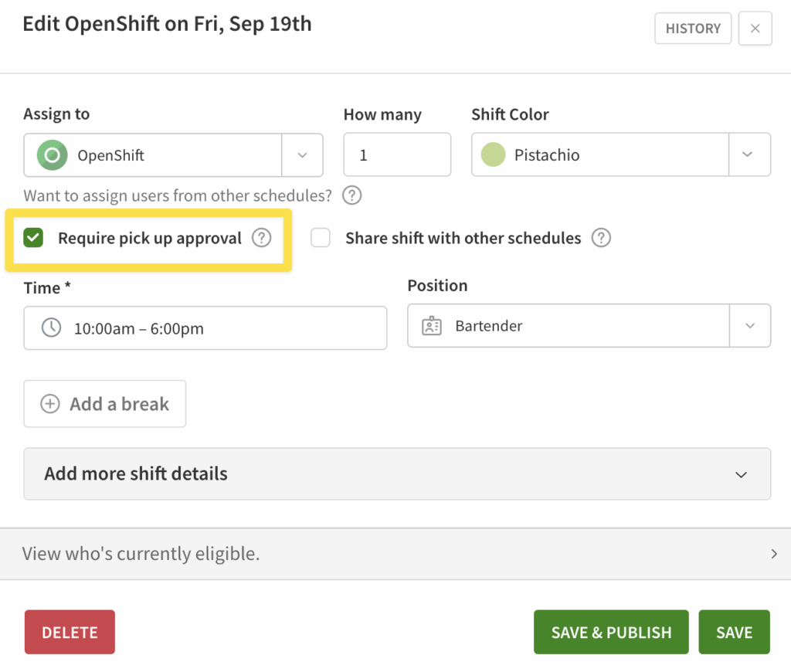Uncheck Require pick up approval checkbox
This screenshot has height=672, width=791.
pos(33,238)
